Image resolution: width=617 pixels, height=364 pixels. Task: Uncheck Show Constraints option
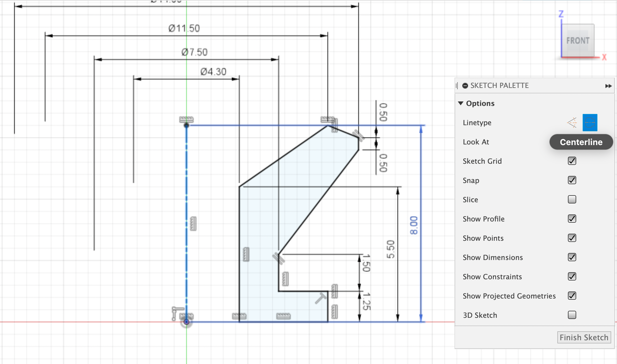[572, 276]
